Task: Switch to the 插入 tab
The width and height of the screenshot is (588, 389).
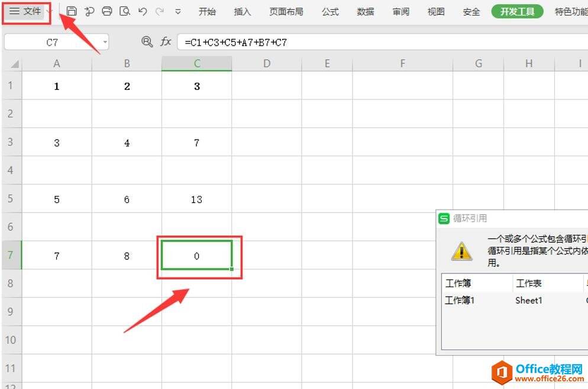Action: pos(243,12)
